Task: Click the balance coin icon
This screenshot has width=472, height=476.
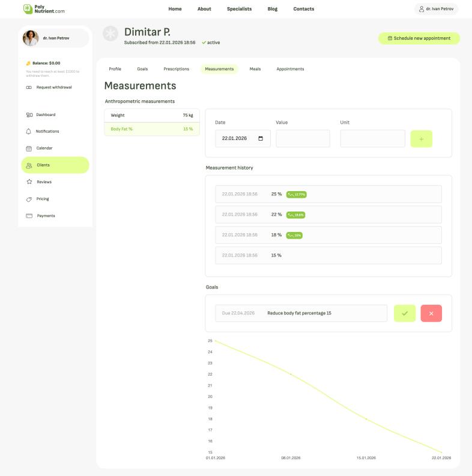Action: [28, 63]
